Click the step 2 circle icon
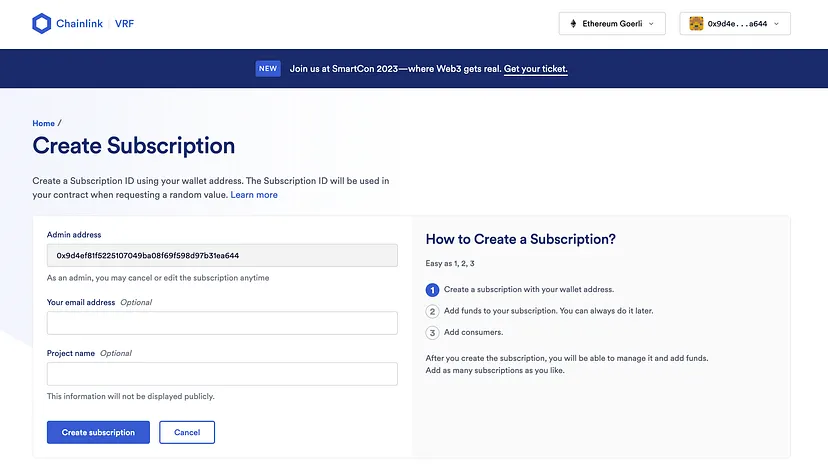 [433, 311]
